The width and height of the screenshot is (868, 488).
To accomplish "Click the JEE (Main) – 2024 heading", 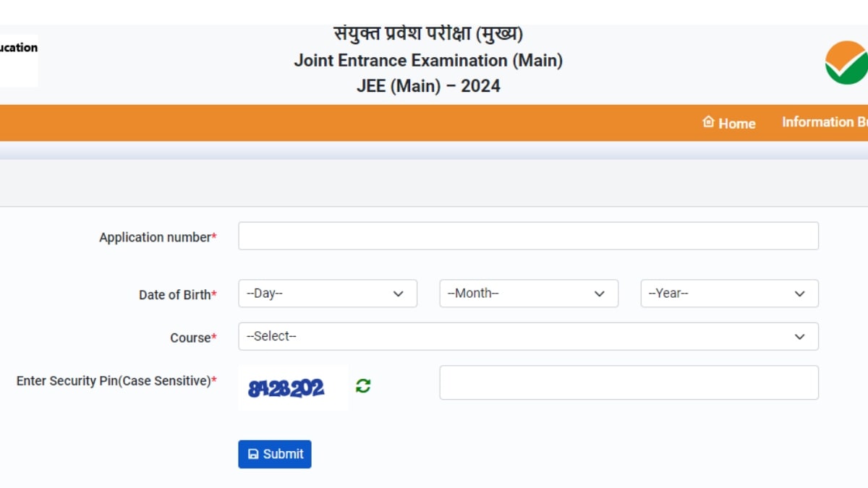I will tap(428, 86).
